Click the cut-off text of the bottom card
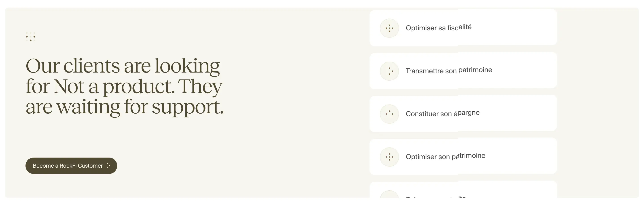644x204 pixels. point(436,197)
